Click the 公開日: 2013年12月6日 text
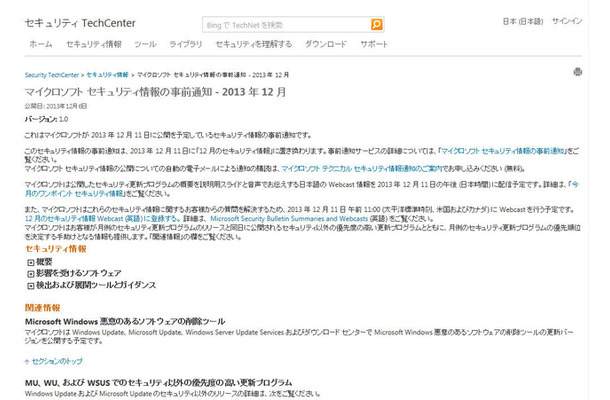 [x=56, y=106]
